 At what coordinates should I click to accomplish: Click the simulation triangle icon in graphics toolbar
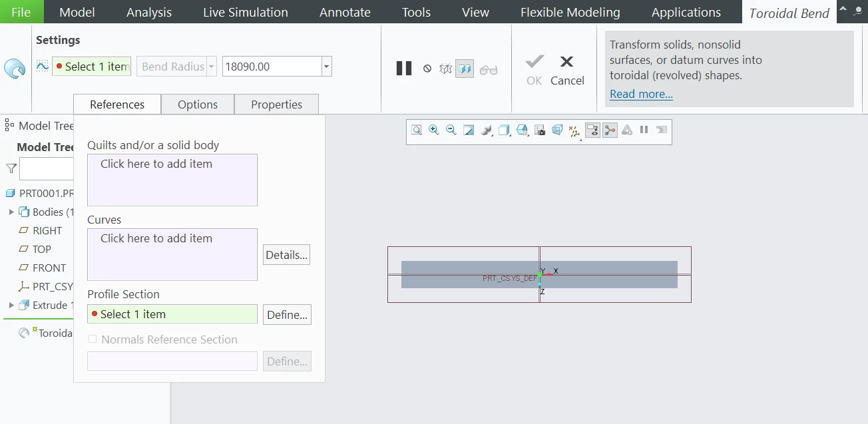627,130
